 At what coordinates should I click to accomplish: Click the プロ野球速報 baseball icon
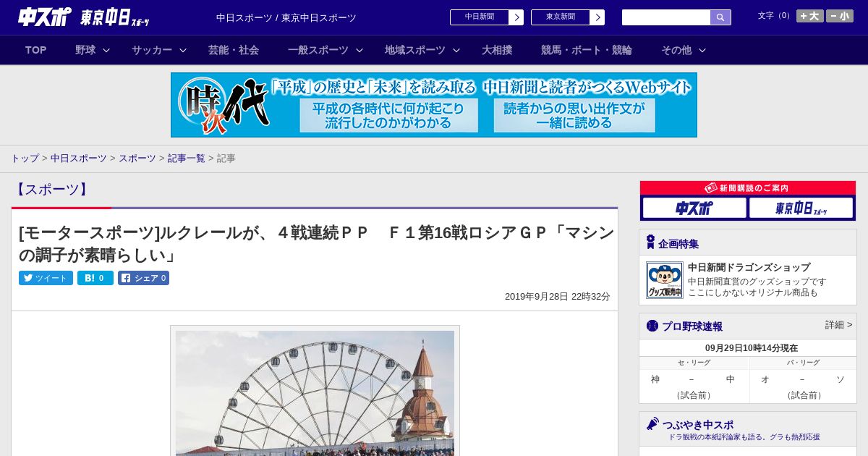point(652,326)
